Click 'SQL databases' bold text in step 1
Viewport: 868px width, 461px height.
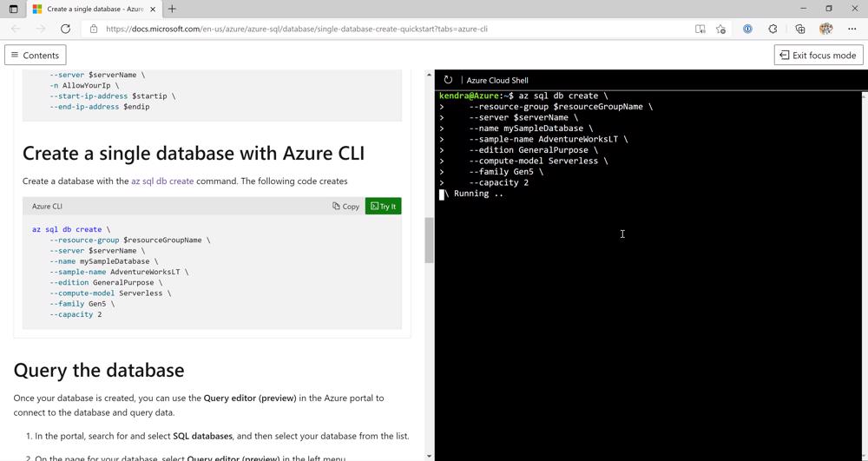pos(202,436)
